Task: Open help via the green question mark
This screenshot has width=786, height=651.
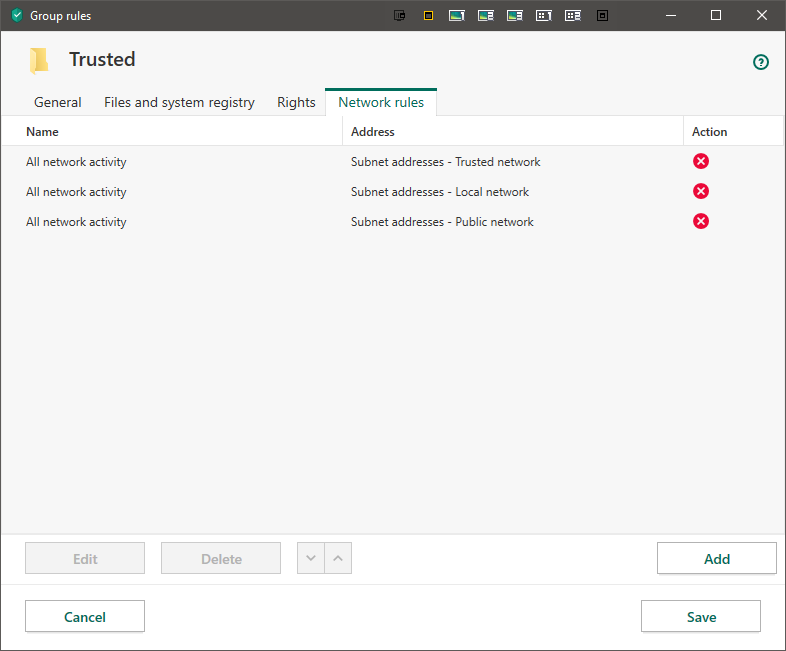Action: pyautogui.click(x=760, y=62)
